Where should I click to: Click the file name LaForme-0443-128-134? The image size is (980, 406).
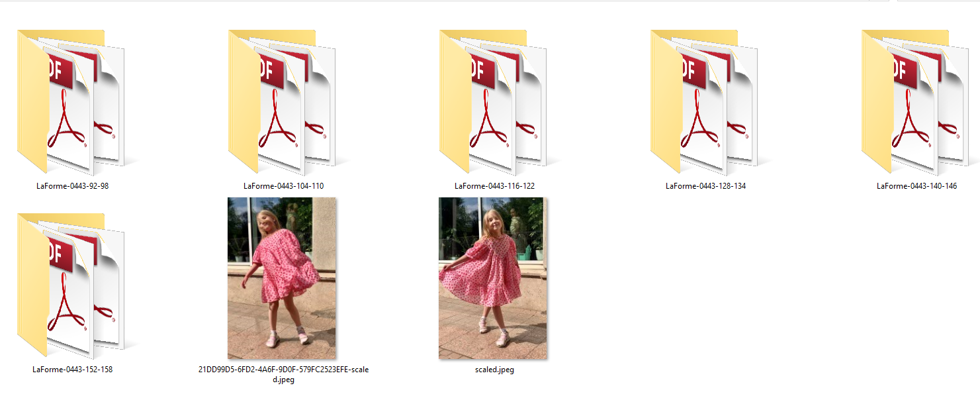click(705, 186)
